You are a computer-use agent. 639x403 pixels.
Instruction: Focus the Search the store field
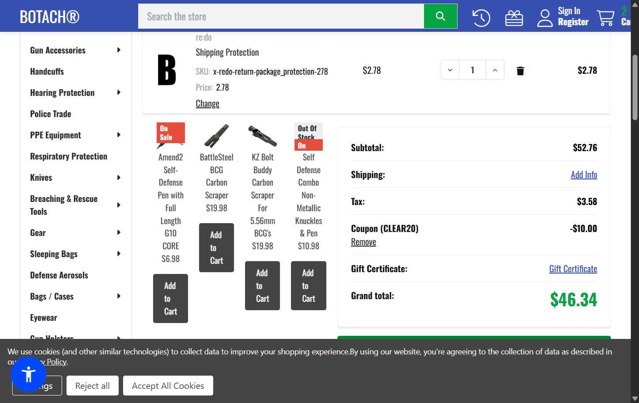tap(281, 16)
